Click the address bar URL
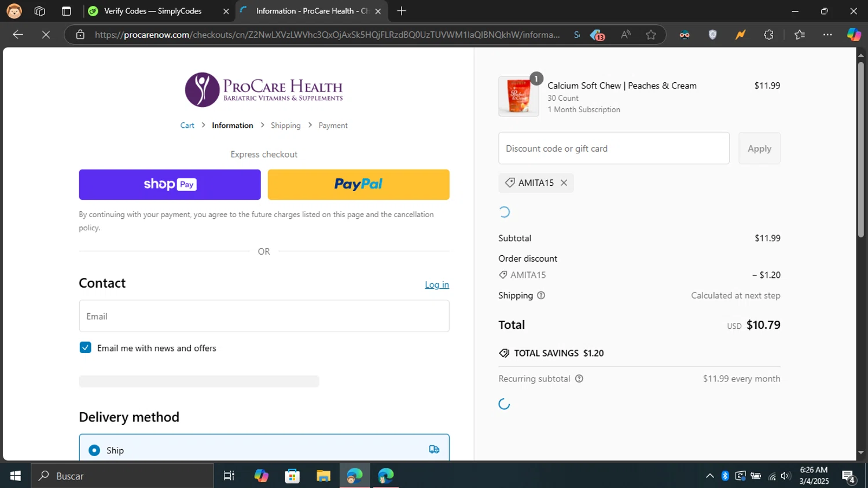The height and width of the screenshot is (488, 868). (327, 35)
